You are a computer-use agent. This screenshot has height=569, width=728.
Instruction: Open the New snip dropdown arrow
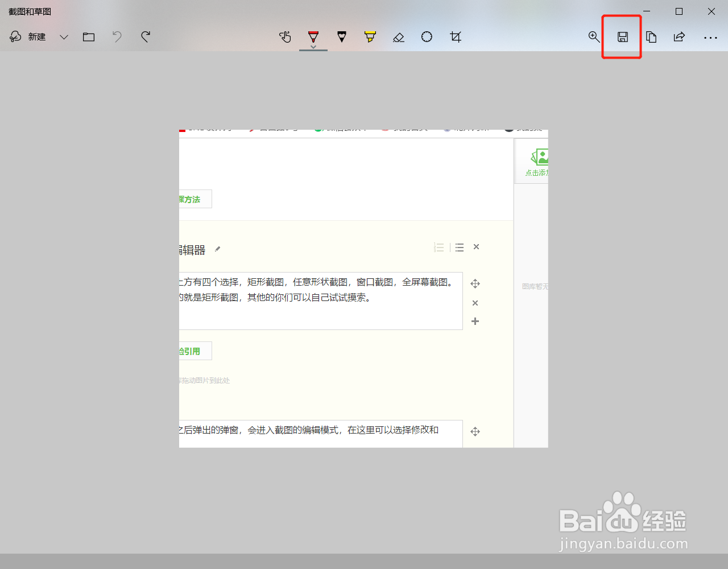(64, 37)
